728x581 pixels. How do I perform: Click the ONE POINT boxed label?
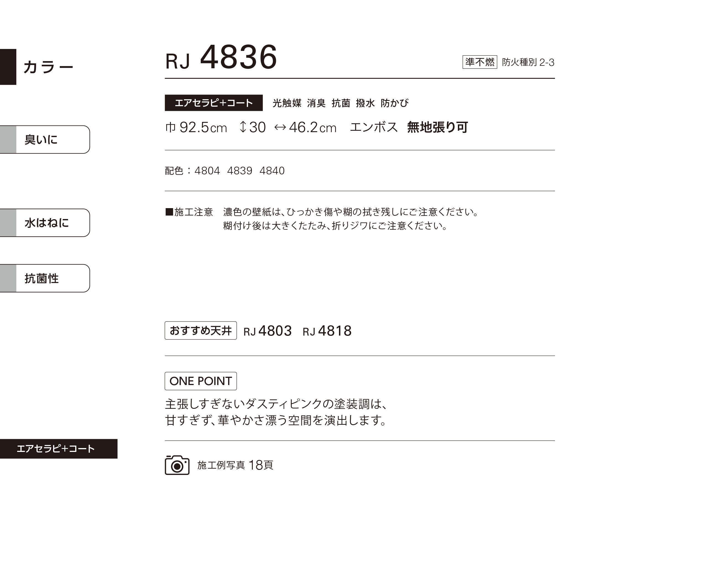click(200, 381)
